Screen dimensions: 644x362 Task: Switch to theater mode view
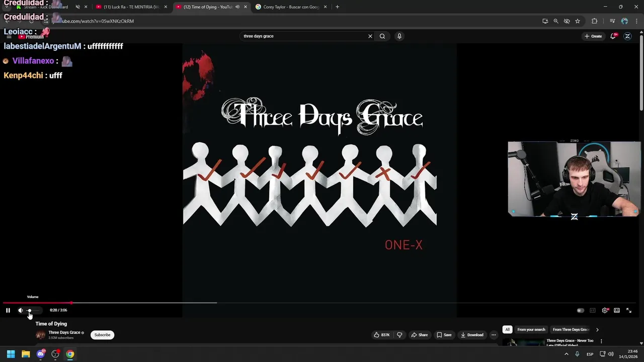617,310
